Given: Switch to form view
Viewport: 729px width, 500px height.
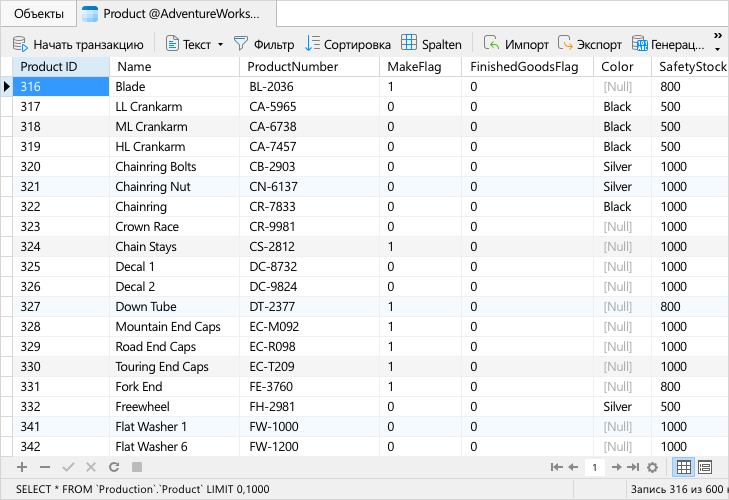Looking at the screenshot, I should click(705, 467).
